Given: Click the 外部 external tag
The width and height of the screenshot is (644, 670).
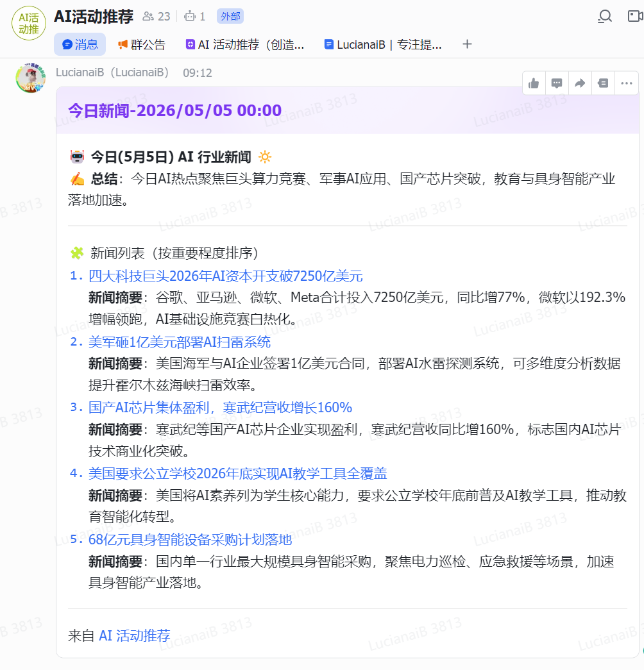Looking at the screenshot, I should [x=230, y=16].
